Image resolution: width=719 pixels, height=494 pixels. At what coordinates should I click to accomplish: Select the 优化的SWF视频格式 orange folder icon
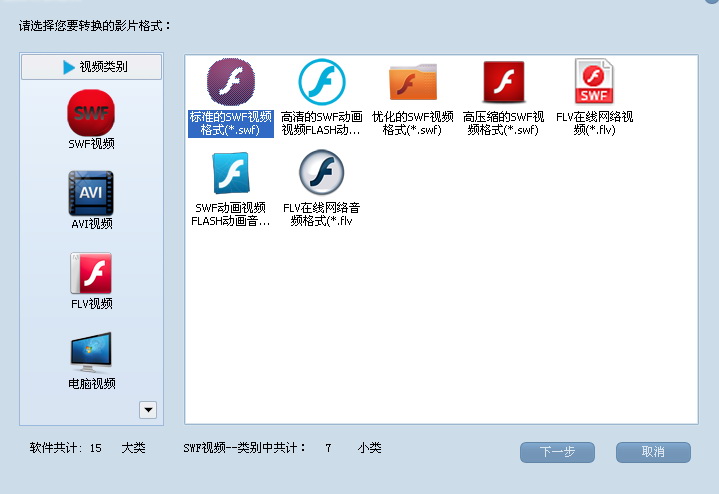[x=412, y=81]
